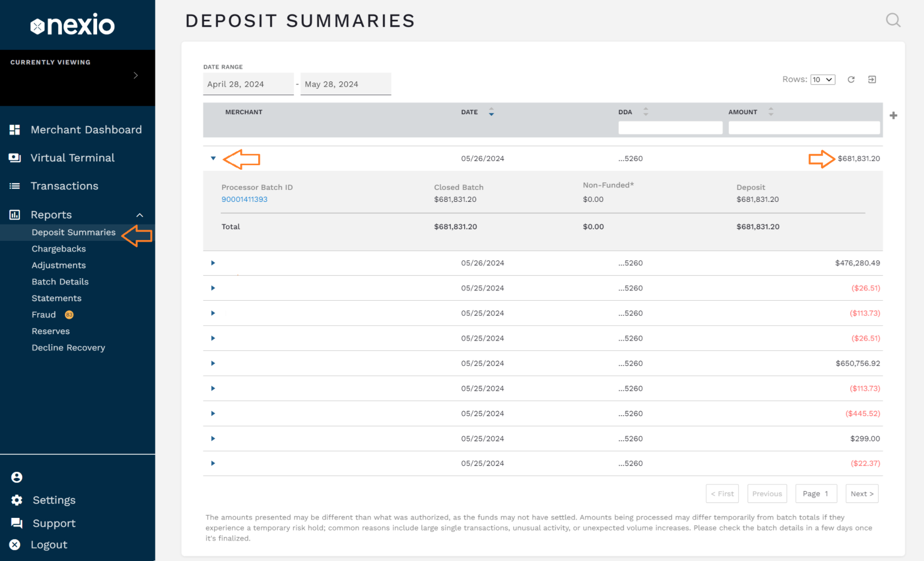Collapse the expanded $681,831.20 deposit row
Image resolution: width=924 pixels, height=561 pixels.
click(x=213, y=158)
